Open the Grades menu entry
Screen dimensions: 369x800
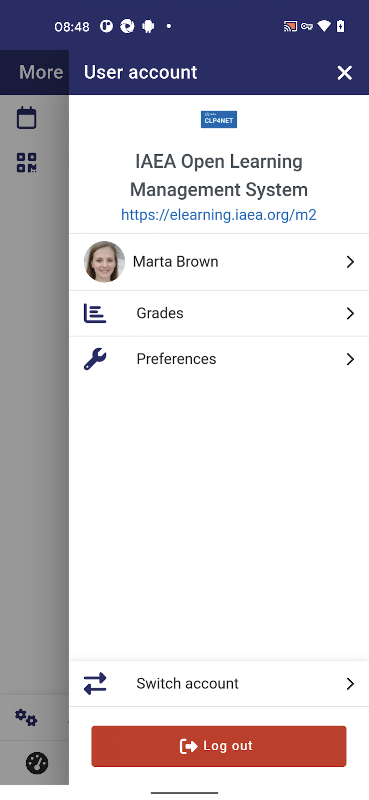click(219, 313)
